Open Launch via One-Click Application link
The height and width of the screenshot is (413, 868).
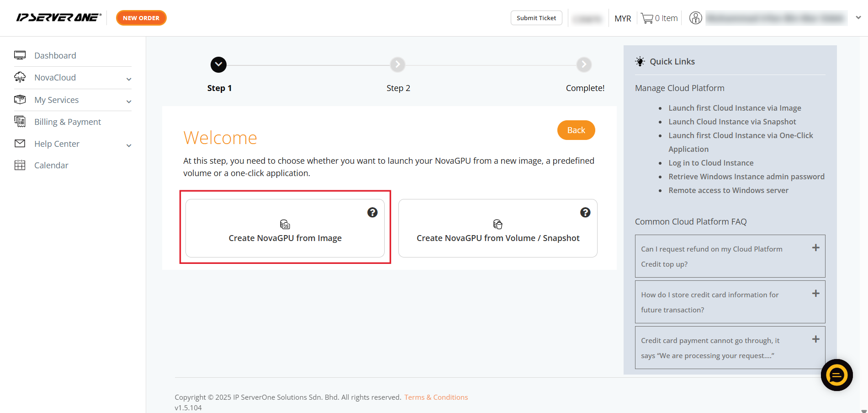pos(741,142)
